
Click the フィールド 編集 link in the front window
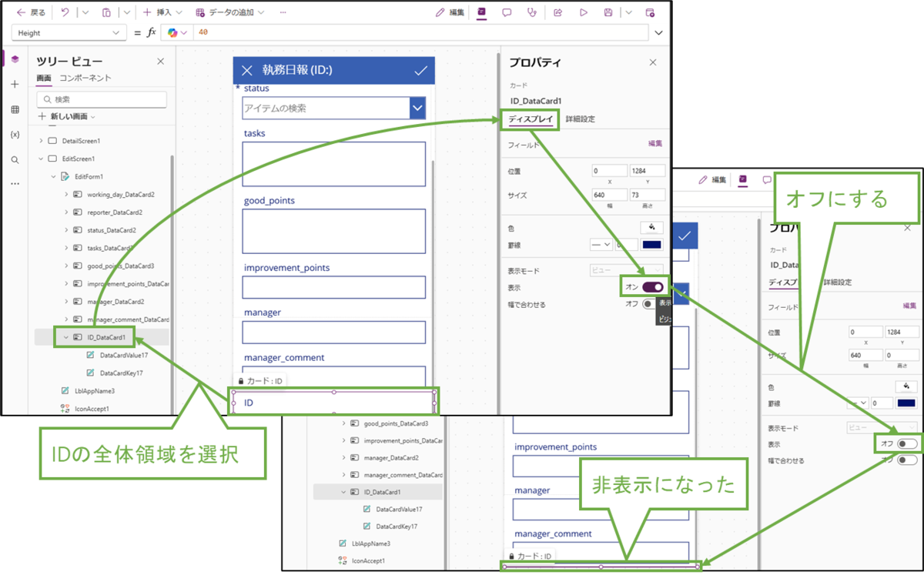[x=654, y=144]
